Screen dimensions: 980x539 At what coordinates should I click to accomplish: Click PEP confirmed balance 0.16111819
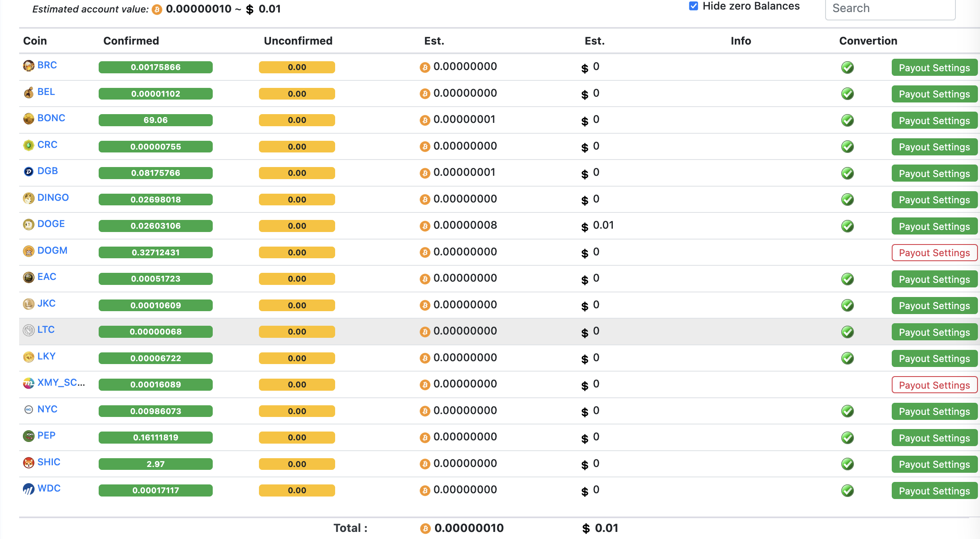[156, 437]
